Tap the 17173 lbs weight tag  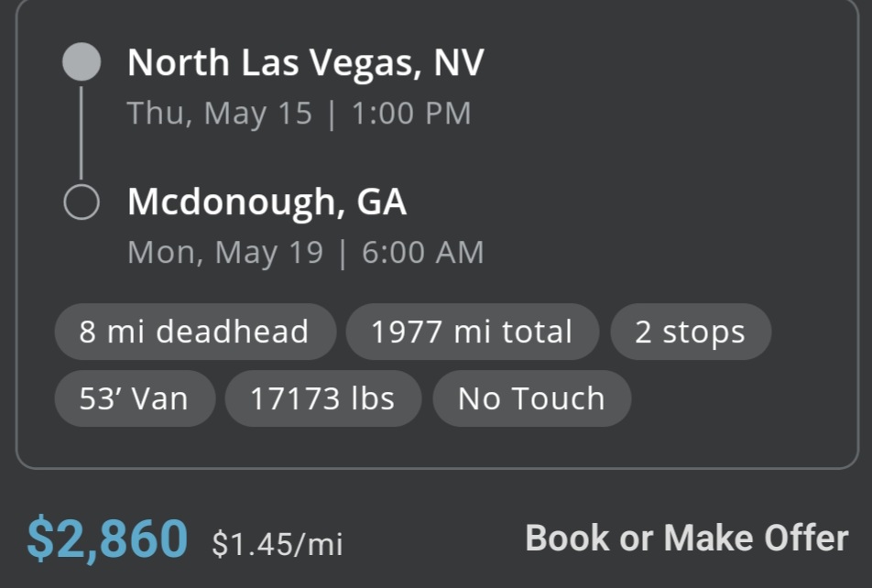click(322, 398)
